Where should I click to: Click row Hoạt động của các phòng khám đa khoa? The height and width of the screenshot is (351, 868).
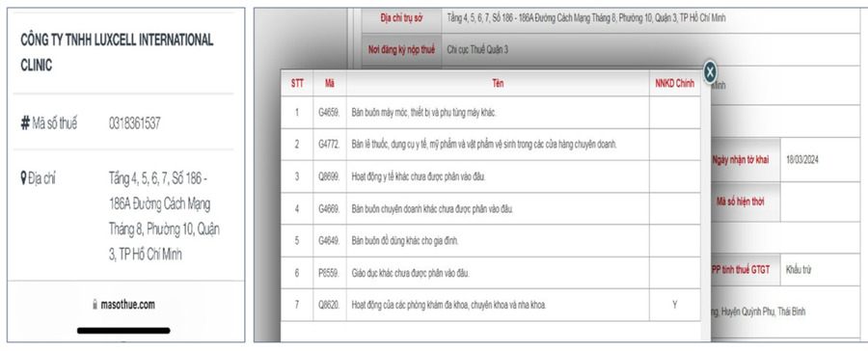point(491,305)
